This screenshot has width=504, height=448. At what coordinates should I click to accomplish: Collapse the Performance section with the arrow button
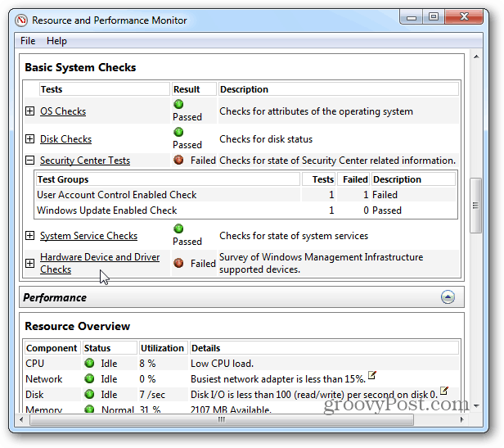click(448, 297)
